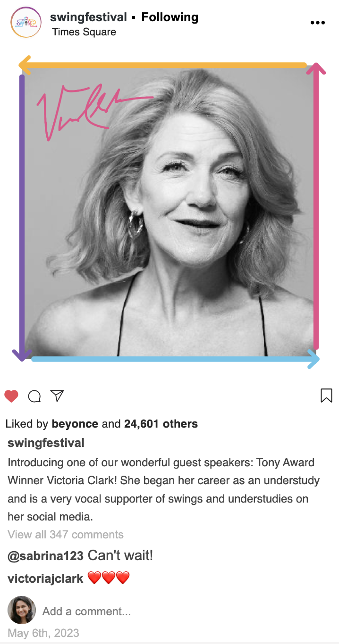
Task: Expand View all 347 comments
Action: click(x=66, y=535)
